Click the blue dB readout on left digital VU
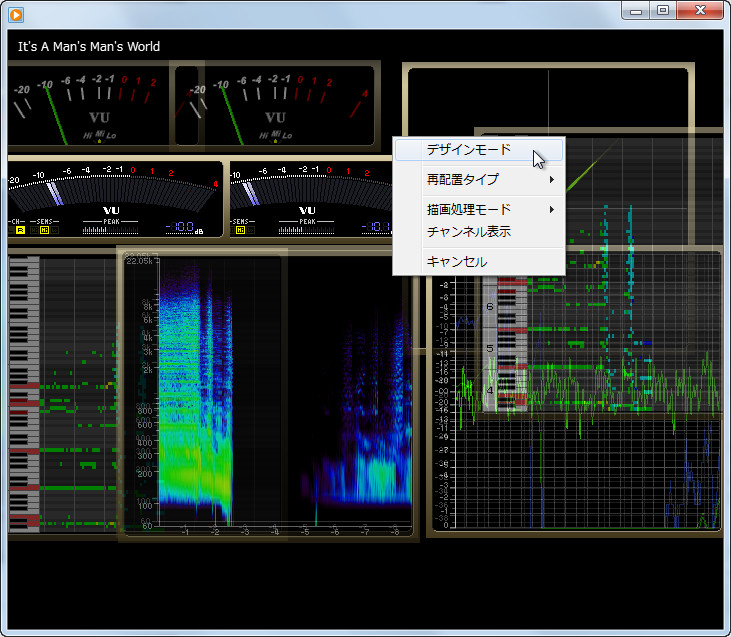The height and width of the screenshot is (637, 731). pyautogui.click(x=180, y=229)
